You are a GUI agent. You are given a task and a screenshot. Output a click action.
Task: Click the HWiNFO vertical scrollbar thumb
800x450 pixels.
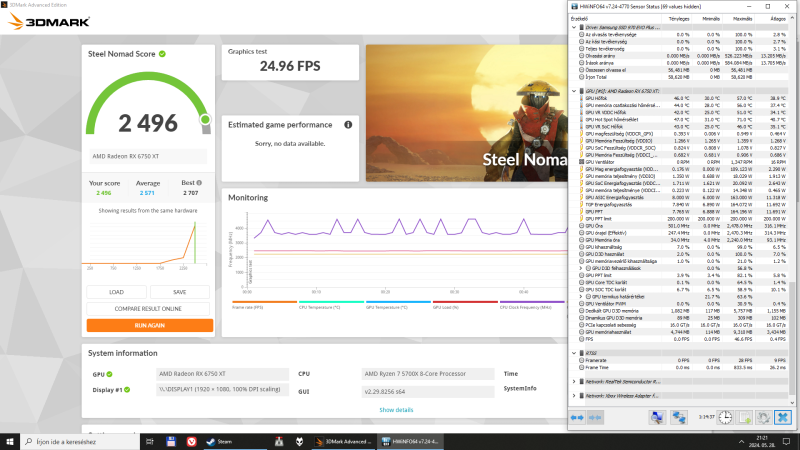792,337
